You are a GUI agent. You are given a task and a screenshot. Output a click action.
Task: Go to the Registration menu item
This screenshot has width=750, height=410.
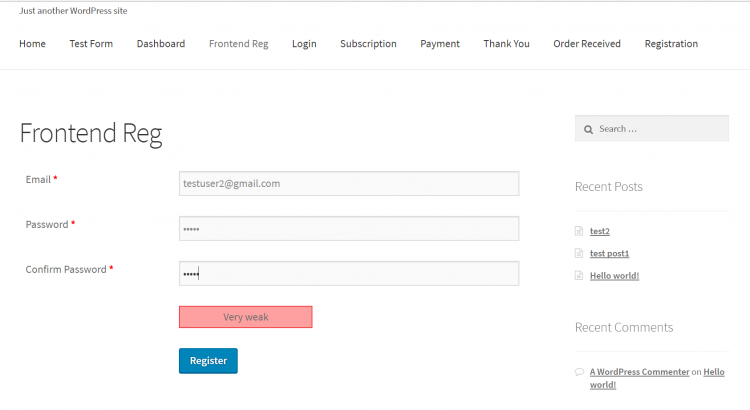[671, 44]
